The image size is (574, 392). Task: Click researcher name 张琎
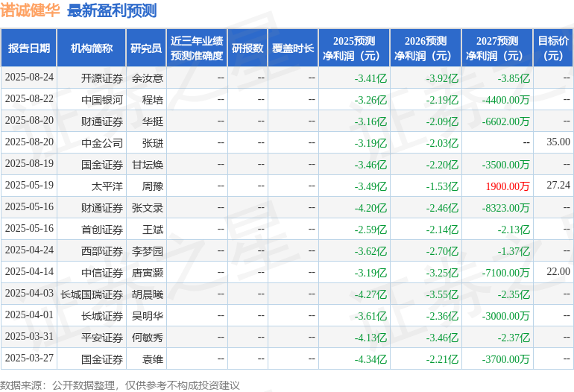pos(153,143)
